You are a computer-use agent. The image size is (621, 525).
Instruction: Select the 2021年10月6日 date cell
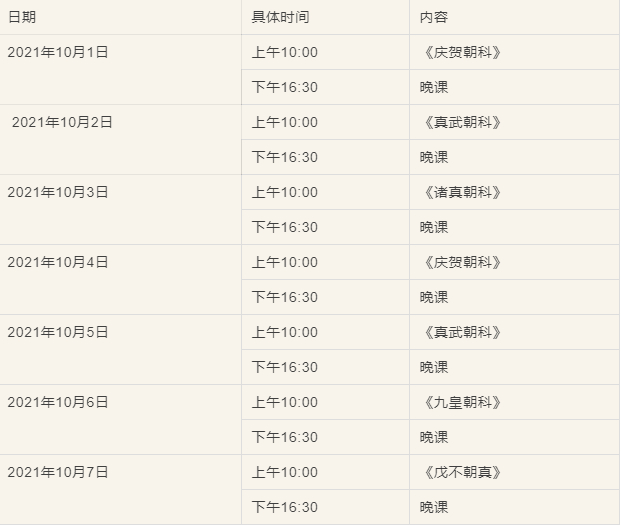tap(58, 402)
